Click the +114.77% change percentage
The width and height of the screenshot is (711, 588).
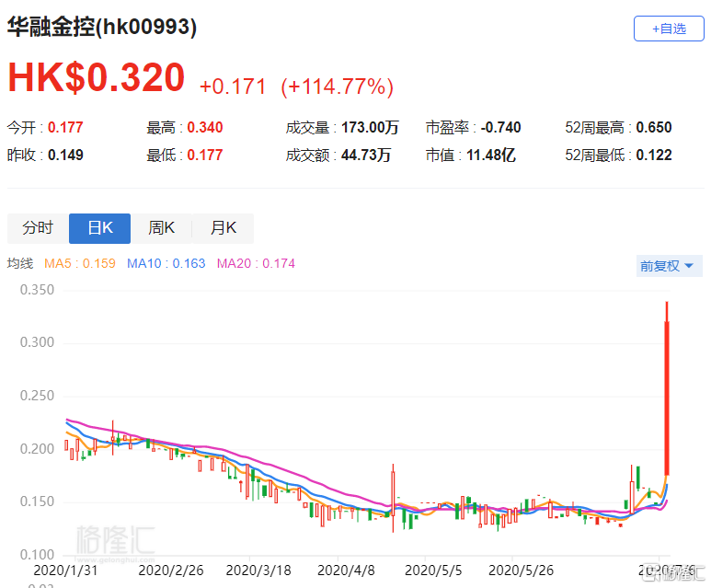[x=337, y=86]
